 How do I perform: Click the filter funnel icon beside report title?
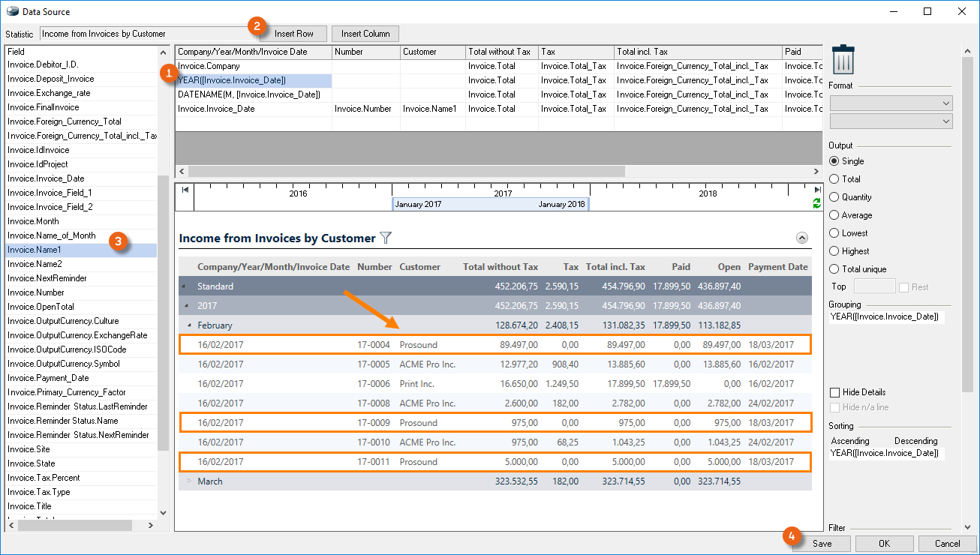click(x=386, y=238)
